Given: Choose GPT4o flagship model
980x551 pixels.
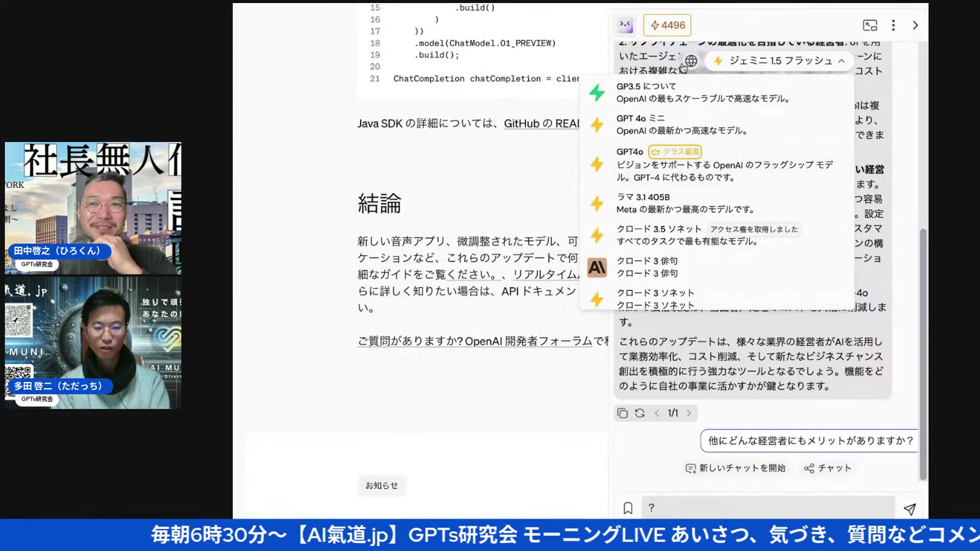Looking at the screenshot, I should (717, 164).
